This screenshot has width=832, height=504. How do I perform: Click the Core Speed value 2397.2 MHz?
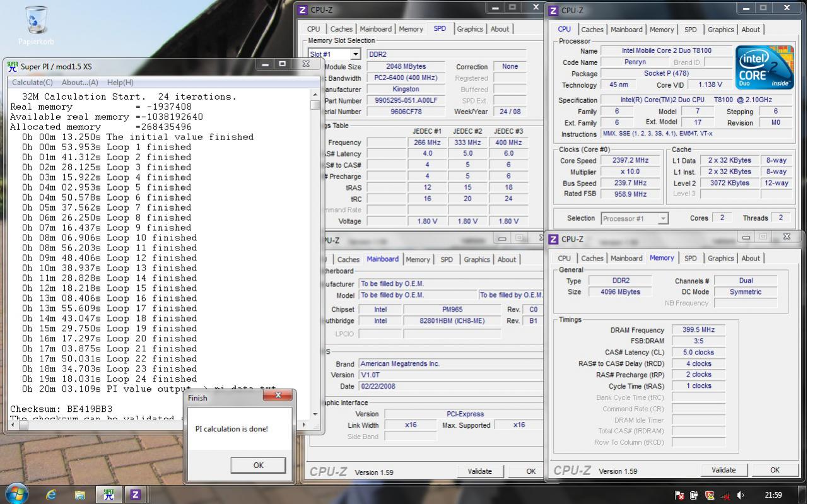click(630, 161)
